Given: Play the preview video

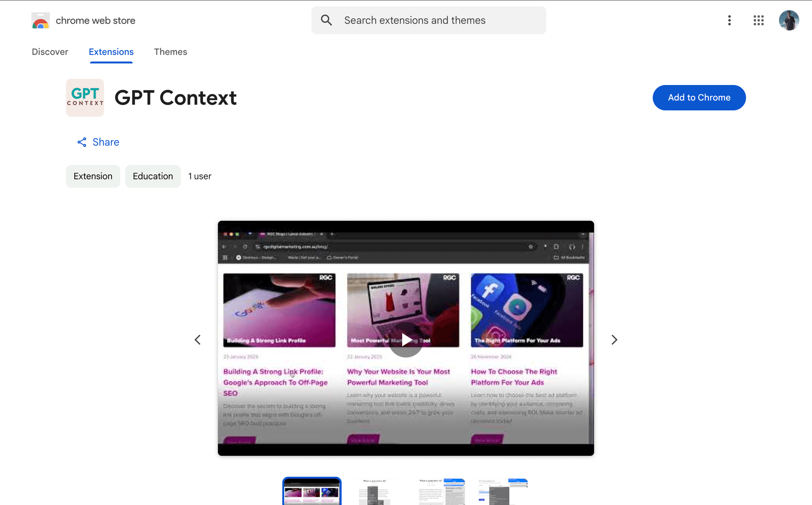Looking at the screenshot, I should (x=406, y=339).
